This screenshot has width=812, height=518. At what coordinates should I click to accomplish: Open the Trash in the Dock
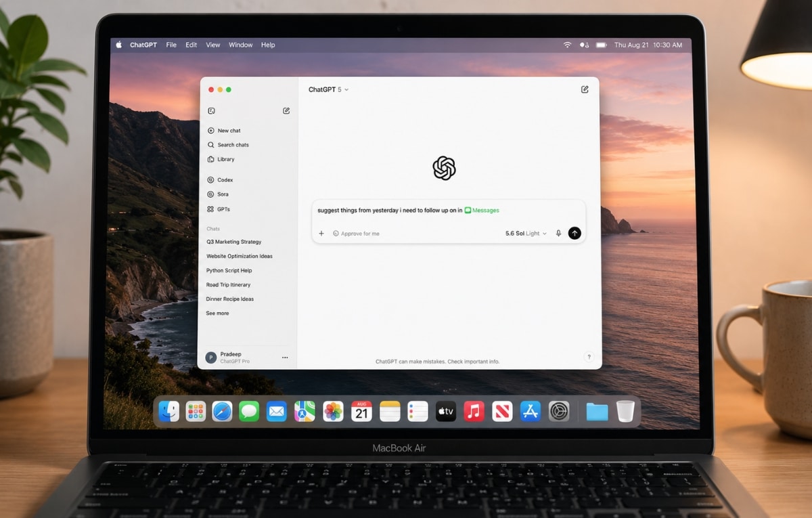(x=625, y=411)
